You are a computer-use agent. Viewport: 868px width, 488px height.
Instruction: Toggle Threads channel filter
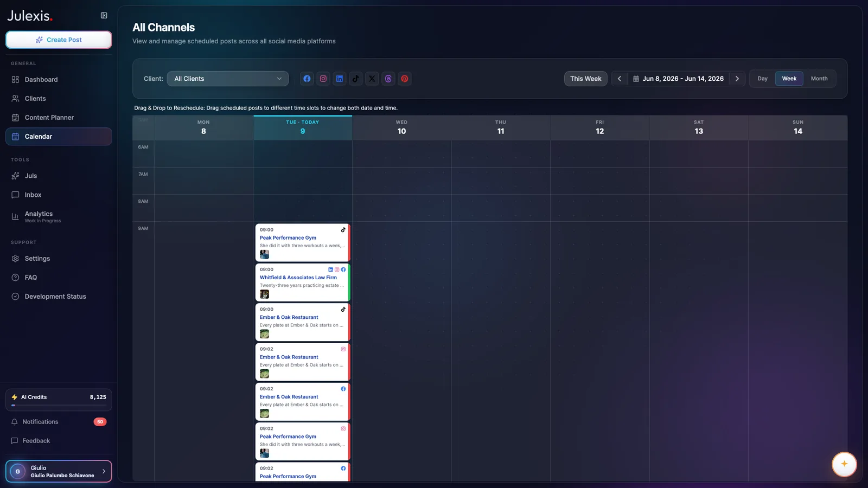388,79
